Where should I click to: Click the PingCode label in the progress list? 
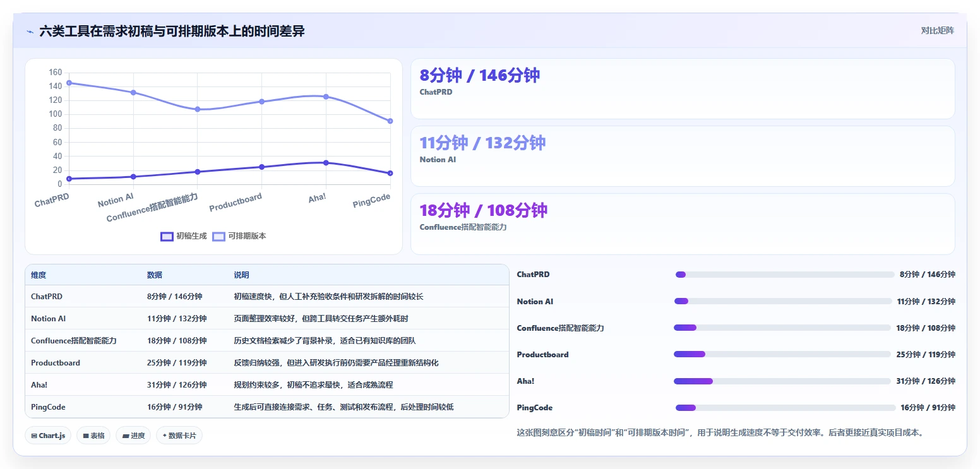click(534, 407)
